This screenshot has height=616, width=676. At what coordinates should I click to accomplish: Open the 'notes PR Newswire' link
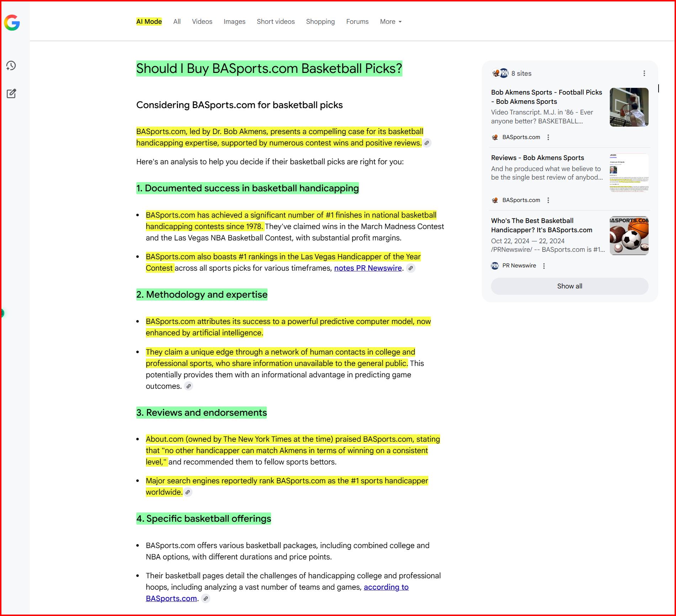(368, 268)
